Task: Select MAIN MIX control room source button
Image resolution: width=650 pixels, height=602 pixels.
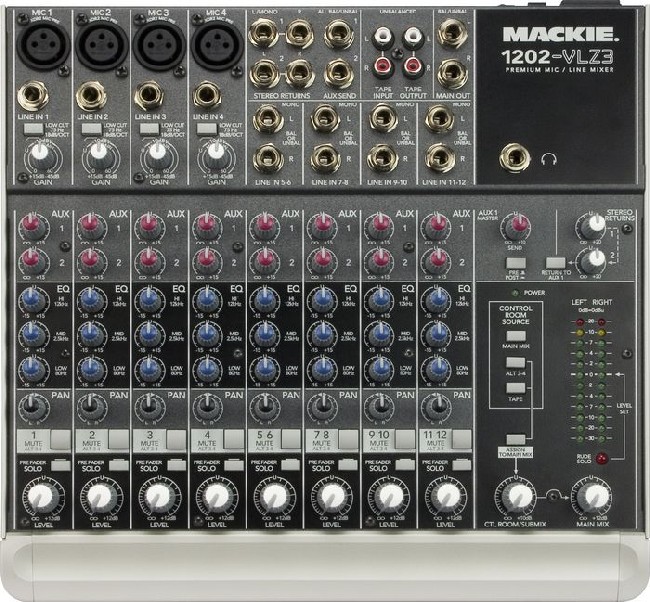Action: coord(516,336)
